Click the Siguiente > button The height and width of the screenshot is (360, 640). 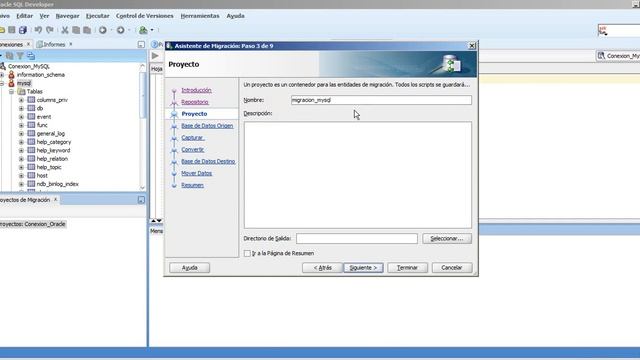363,268
